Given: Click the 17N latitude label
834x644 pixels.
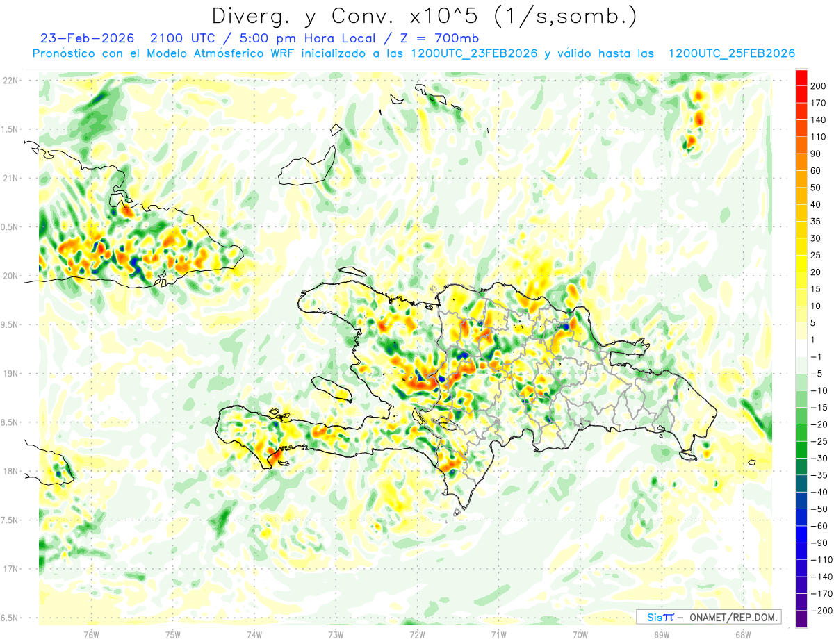Looking at the screenshot, I should tap(10, 569).
